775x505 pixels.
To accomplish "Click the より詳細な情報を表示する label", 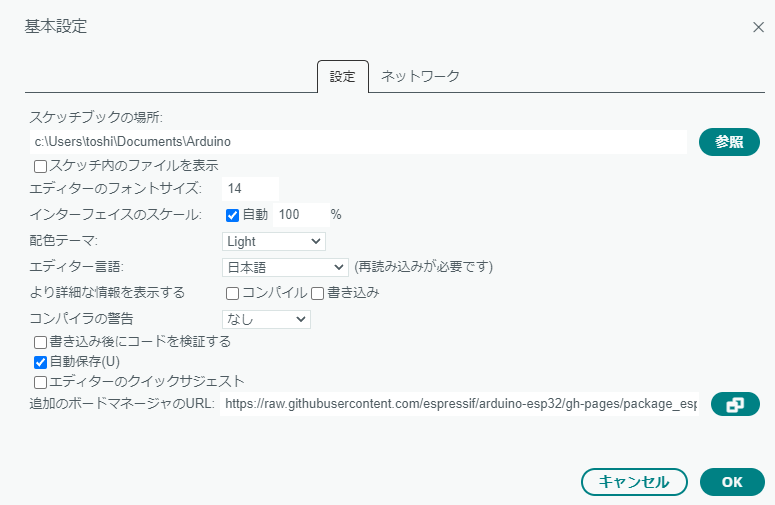I will click(x=107, y=293).
